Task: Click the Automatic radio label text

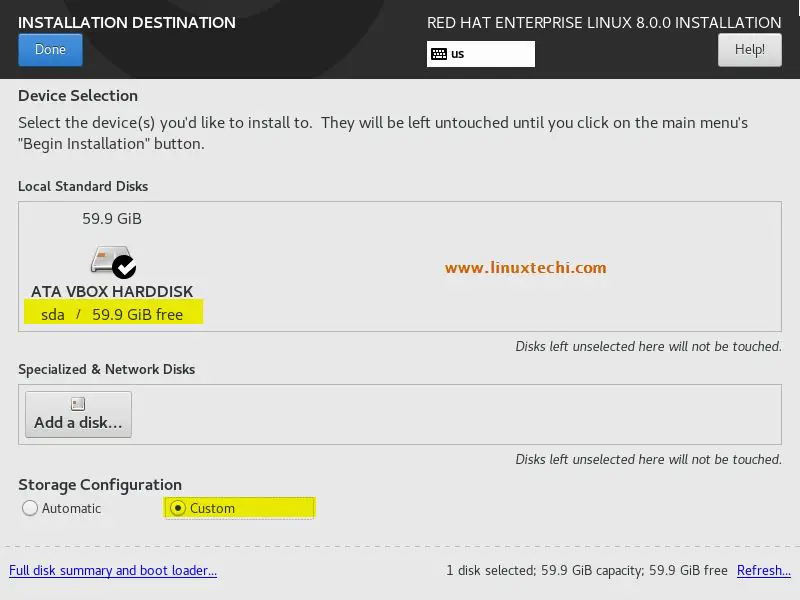Action: pyautogui.click(x=71, y=508)
